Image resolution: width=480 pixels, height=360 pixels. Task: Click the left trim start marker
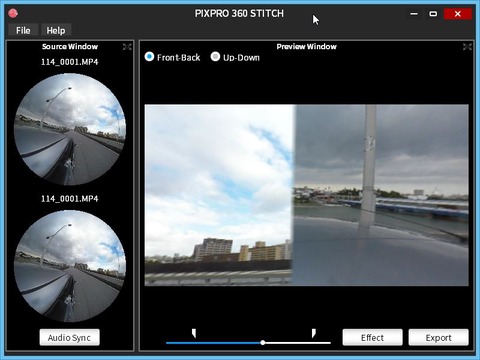(194, 333)
